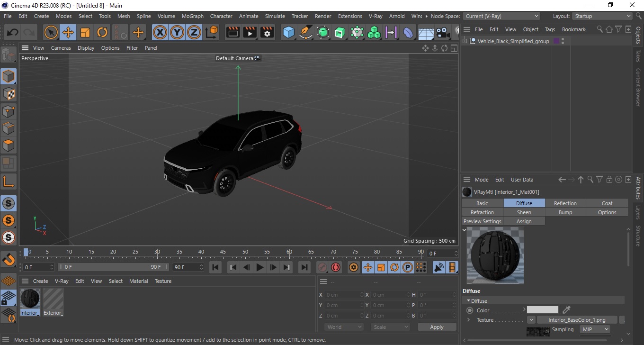Viewport: 644px width, 345px height.
Task: Select the Exterior_ material thumbnail
Action: click(x=53, y=299)
